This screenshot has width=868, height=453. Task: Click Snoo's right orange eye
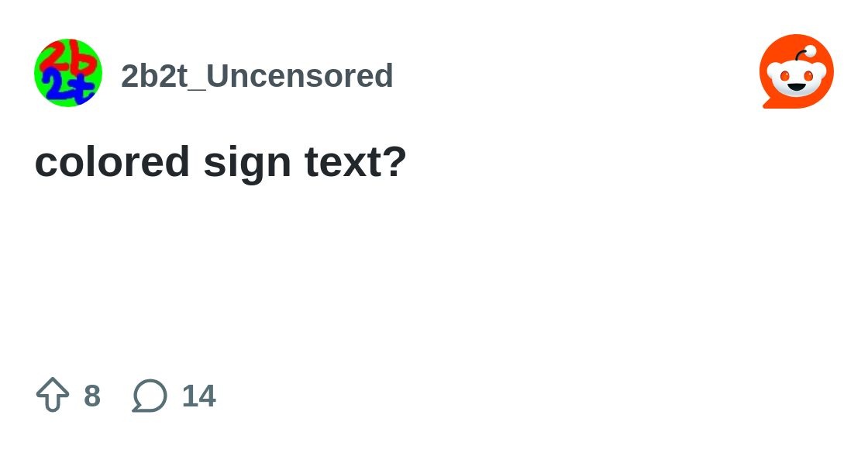coord(808,76)
